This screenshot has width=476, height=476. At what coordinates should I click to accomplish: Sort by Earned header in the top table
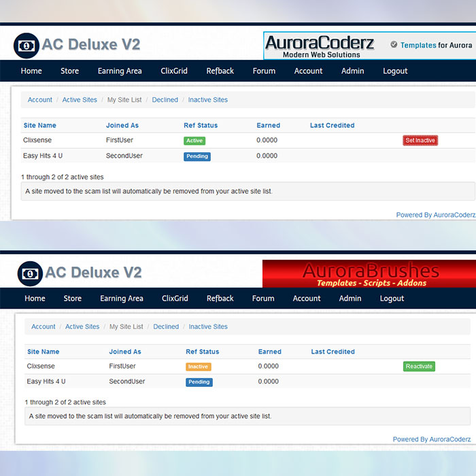click(x=269, y=125)
